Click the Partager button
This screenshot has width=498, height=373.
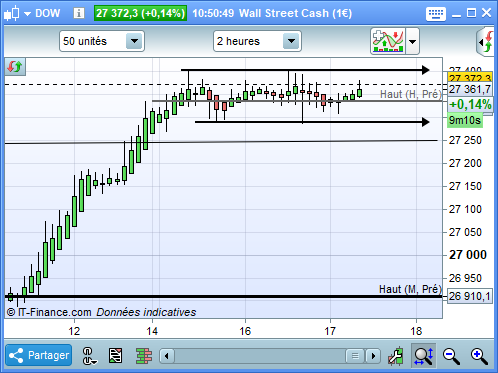click(39, 355)
